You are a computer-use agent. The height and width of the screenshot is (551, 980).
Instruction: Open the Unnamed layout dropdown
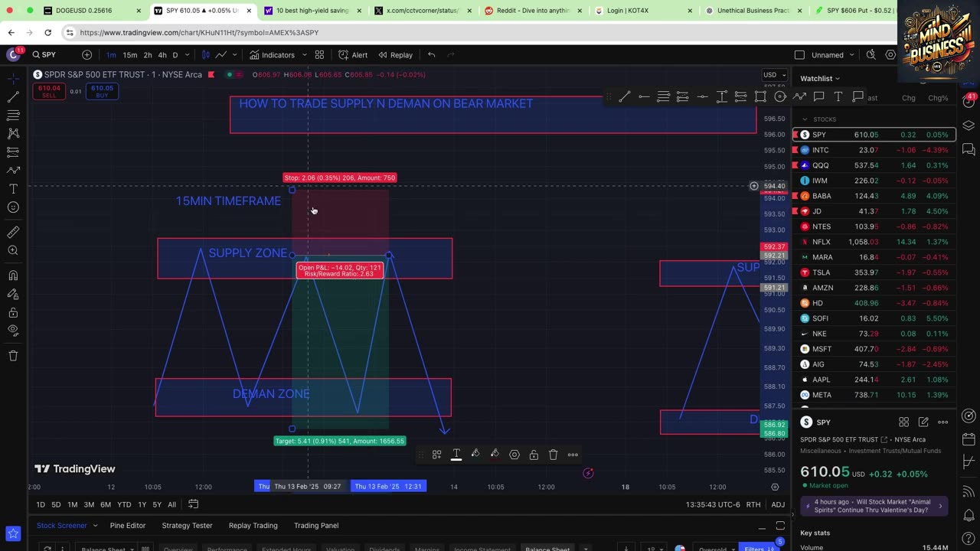pyautogui.click(x=834, y=55)
